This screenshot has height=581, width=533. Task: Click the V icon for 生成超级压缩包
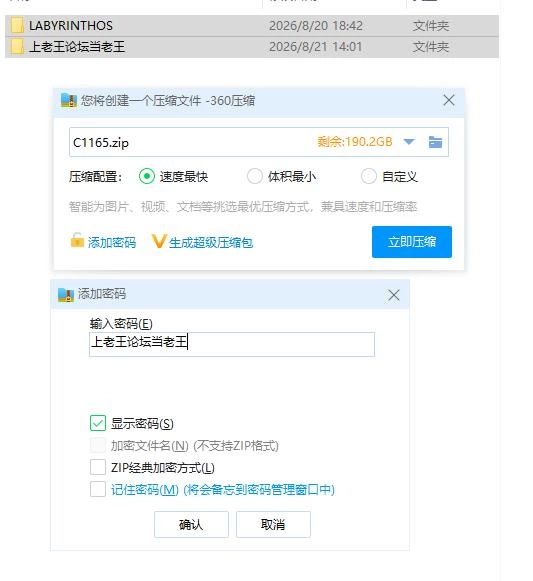(x=159, y=241)
